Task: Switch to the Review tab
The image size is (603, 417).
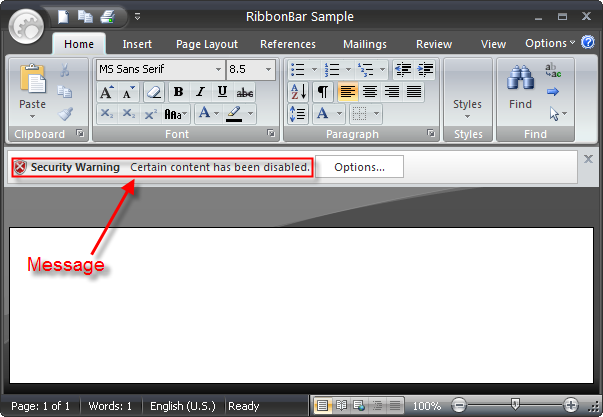Action: pos(434,44)
